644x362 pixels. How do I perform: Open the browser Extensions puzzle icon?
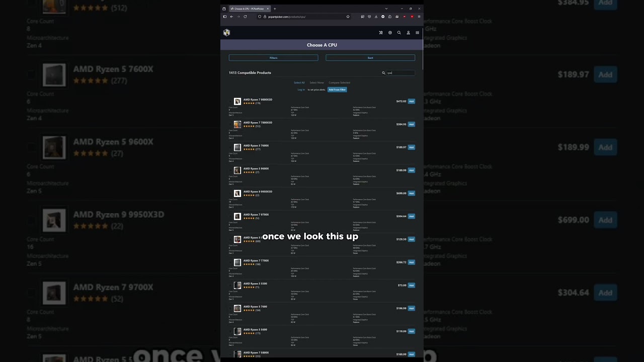click(390, 17)
